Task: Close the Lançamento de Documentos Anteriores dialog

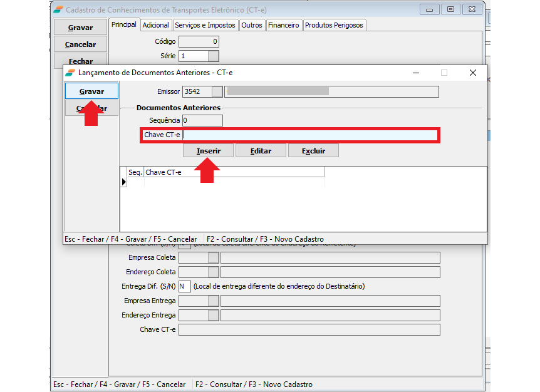Action: tap(473, 73)
